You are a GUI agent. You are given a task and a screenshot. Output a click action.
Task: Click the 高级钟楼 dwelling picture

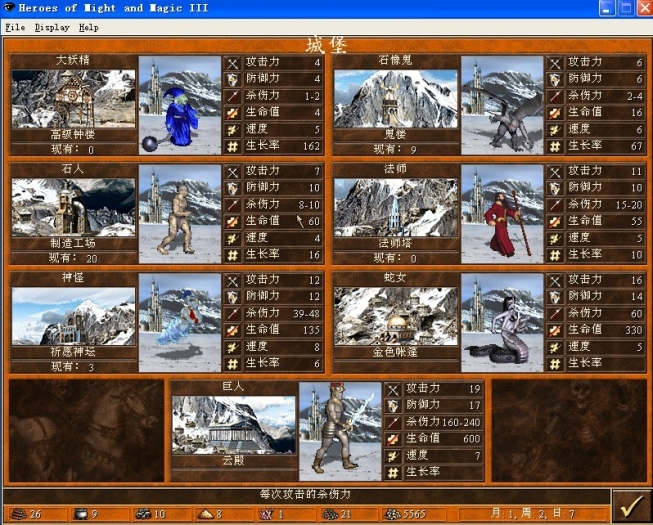point(73,99)
